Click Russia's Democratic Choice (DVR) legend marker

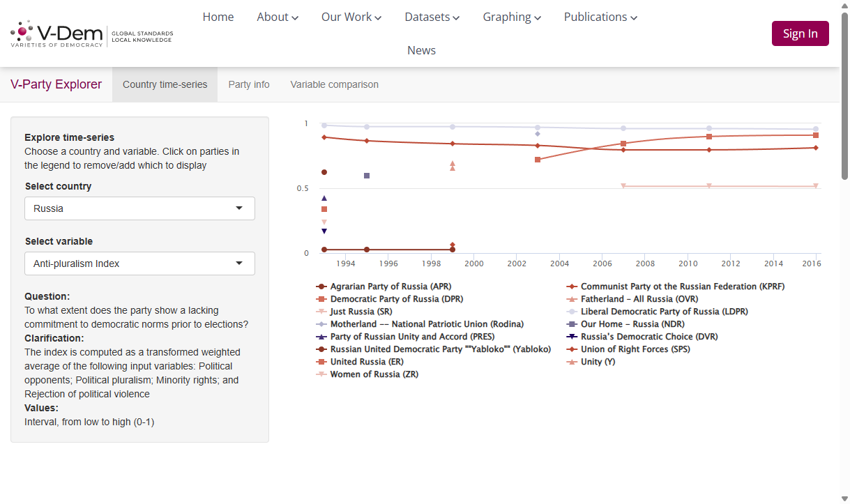pos(572,337)
